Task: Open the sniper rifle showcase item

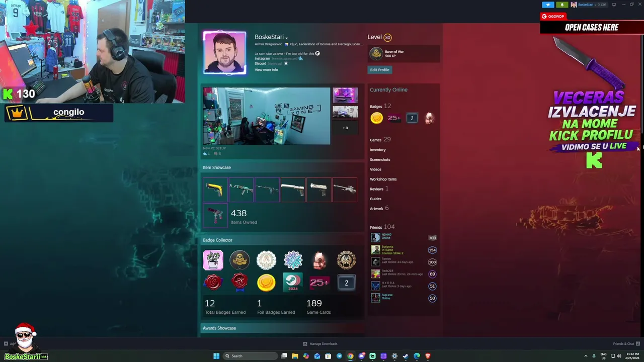Action: tap(345, 190)
